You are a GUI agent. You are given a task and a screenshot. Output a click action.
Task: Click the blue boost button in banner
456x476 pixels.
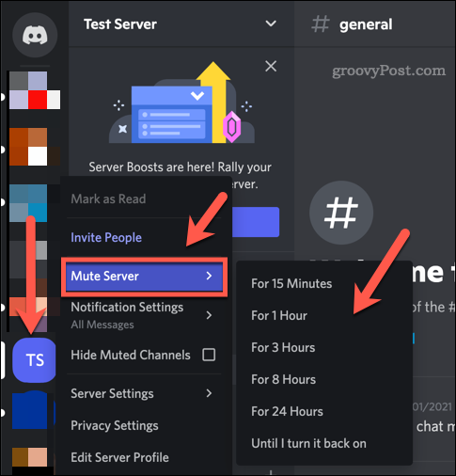pyautogui.click(x=256, y=222)
